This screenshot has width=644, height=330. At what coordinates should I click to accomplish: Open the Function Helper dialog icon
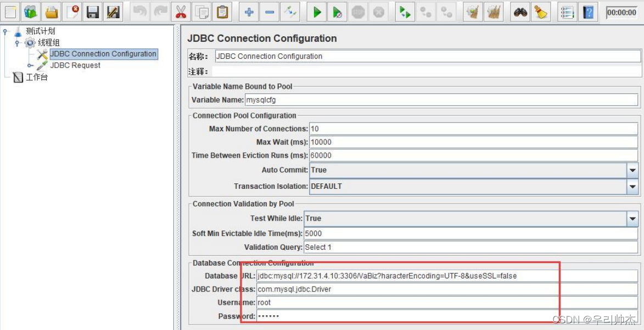click(x=568, y=12)
